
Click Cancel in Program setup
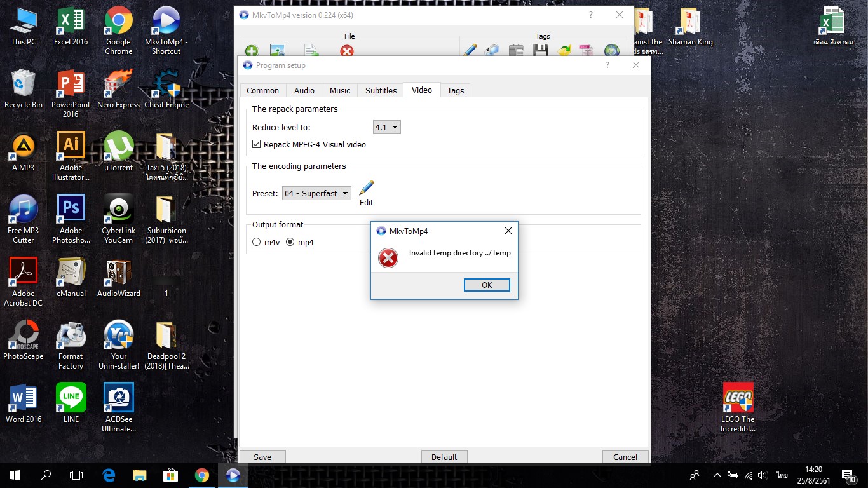[625, 457]
